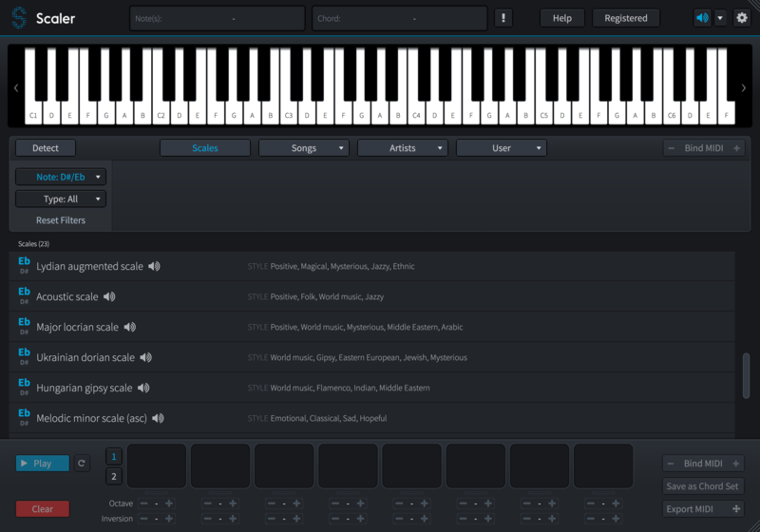The height and width of the screenshot is (532, 760).
Task: Play the Hungarian gipsy scale preview
Action: coord(143,389)
